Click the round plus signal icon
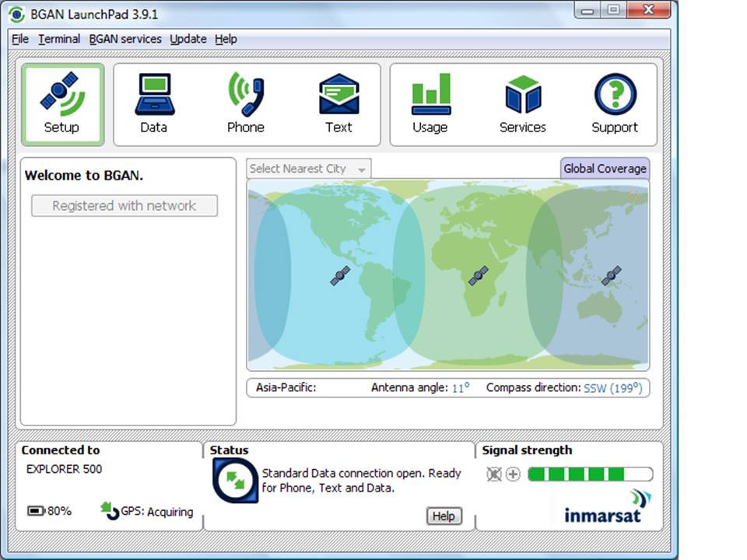This screenshot has height=560, width=747. tap(513, 474)
